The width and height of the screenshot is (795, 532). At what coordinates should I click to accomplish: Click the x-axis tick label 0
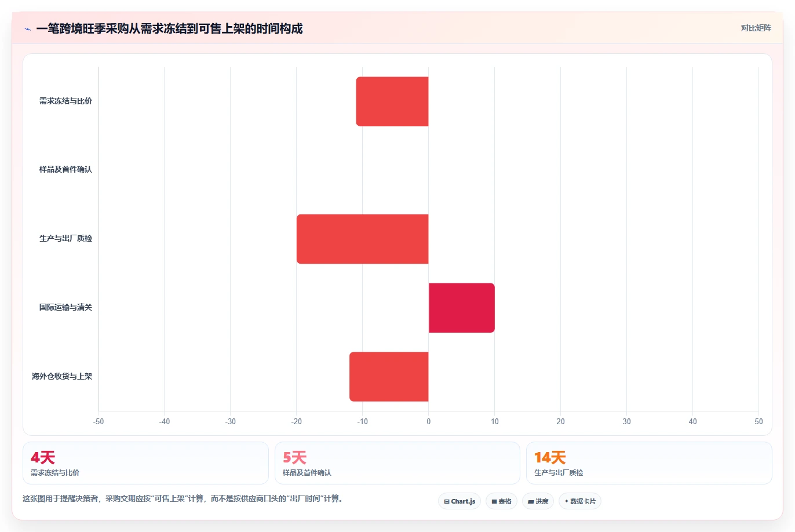(429, 421)
